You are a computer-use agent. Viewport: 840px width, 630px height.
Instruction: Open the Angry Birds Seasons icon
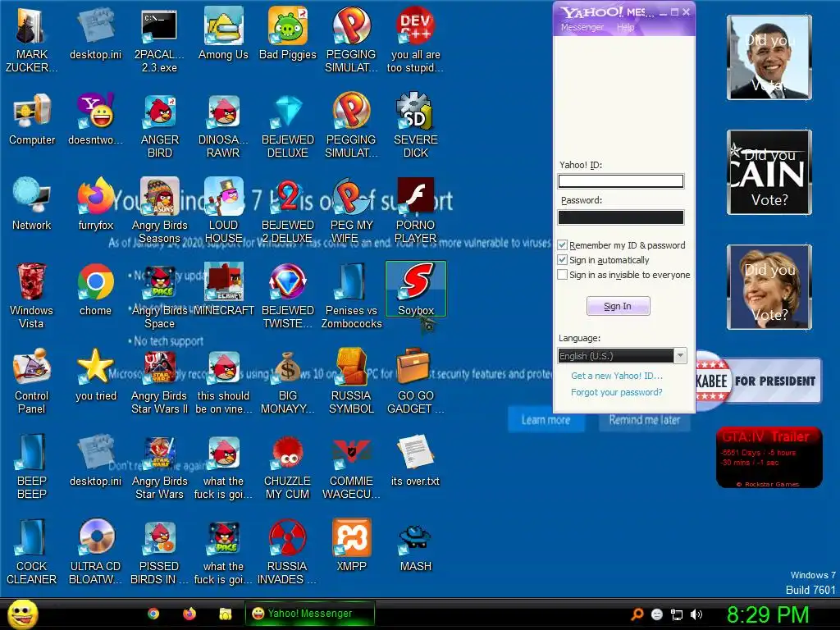tap(160, 211)
